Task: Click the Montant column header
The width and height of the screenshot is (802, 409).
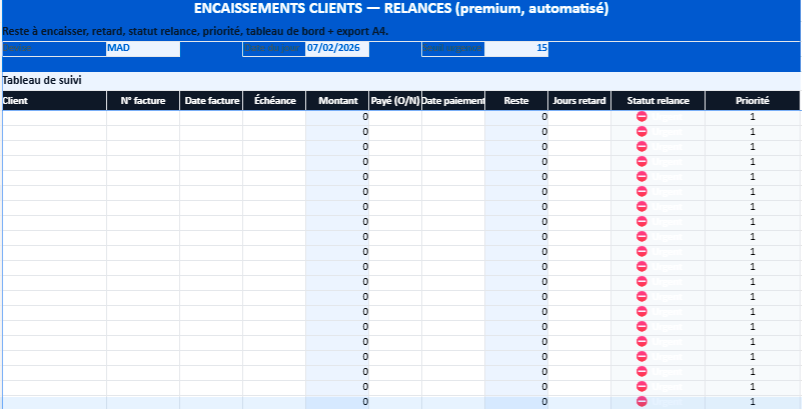Action: pyautogui.click(x=337, y=101)
